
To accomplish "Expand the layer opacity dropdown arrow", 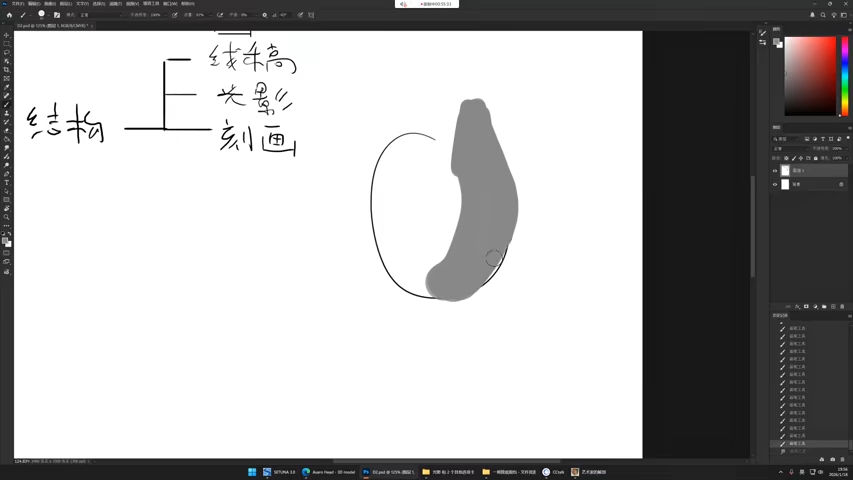I will [845, 149].
